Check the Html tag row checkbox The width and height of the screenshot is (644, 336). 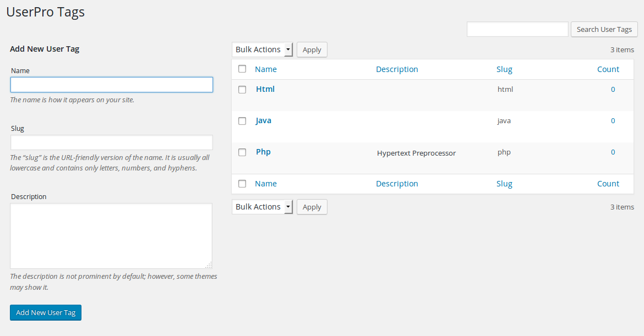coord(242,90)
